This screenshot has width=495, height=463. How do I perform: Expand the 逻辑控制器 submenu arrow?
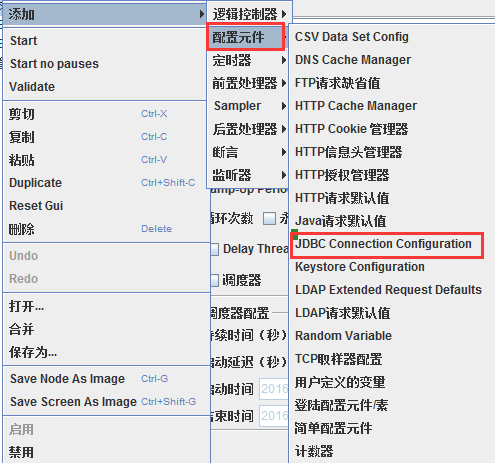point(284,14)
